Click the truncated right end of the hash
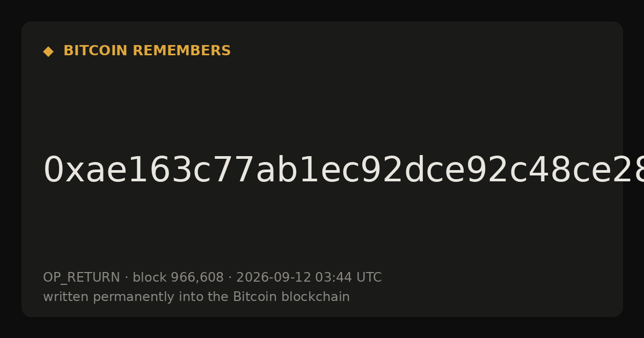The height and width of the screenshot is (338, 644). tap(633, 171)
